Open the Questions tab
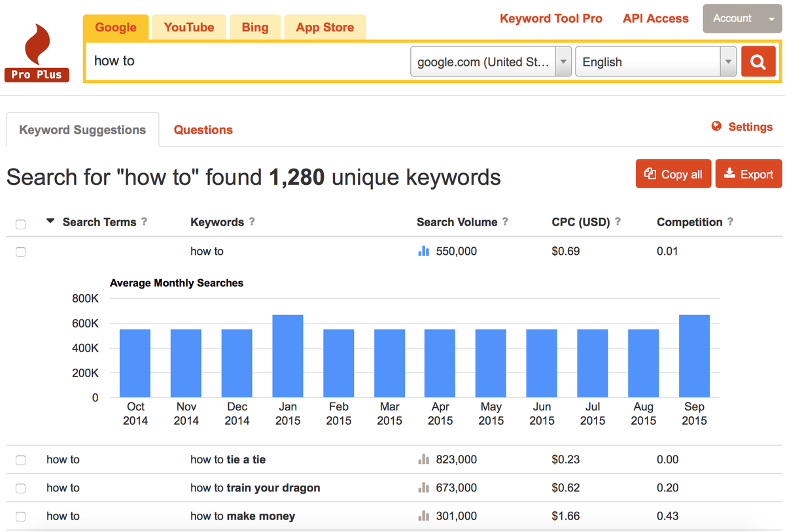 click(203, 129)
